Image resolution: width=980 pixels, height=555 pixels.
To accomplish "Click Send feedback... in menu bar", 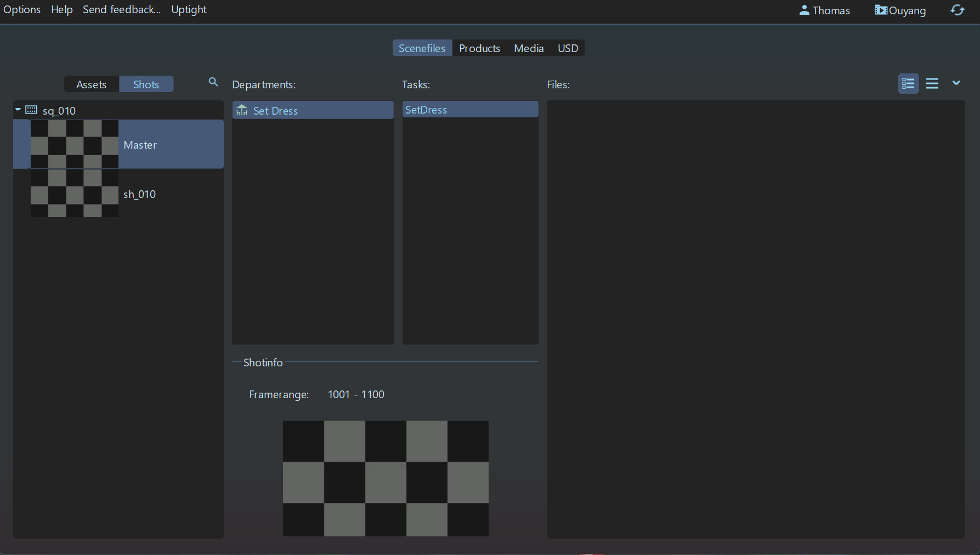I will pyautogui.click(x=121, y=10).
